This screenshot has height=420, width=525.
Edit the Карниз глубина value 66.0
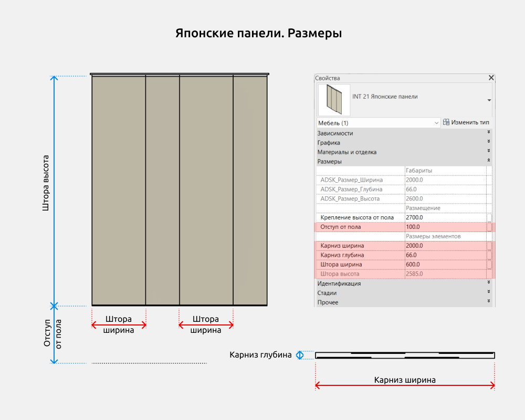[x=445, y=255]
